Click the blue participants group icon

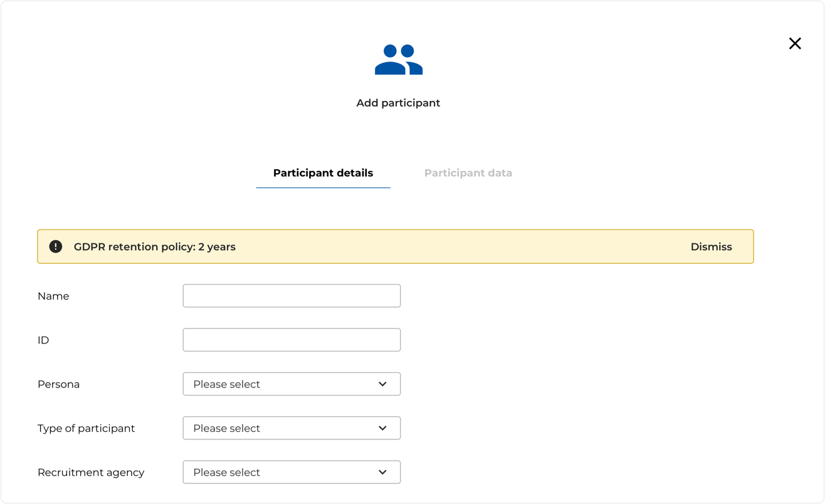pyautogui.click(x=399, y=60)
